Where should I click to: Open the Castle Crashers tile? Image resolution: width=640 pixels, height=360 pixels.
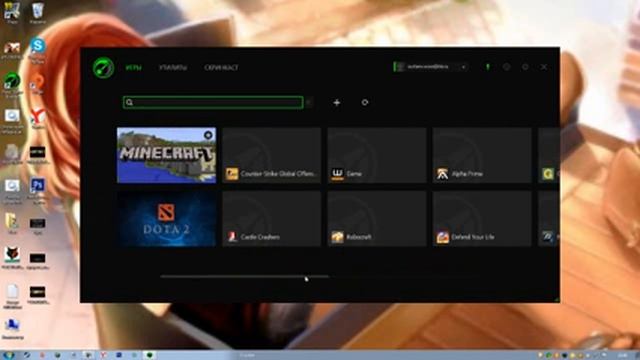(x=272, y=219)
